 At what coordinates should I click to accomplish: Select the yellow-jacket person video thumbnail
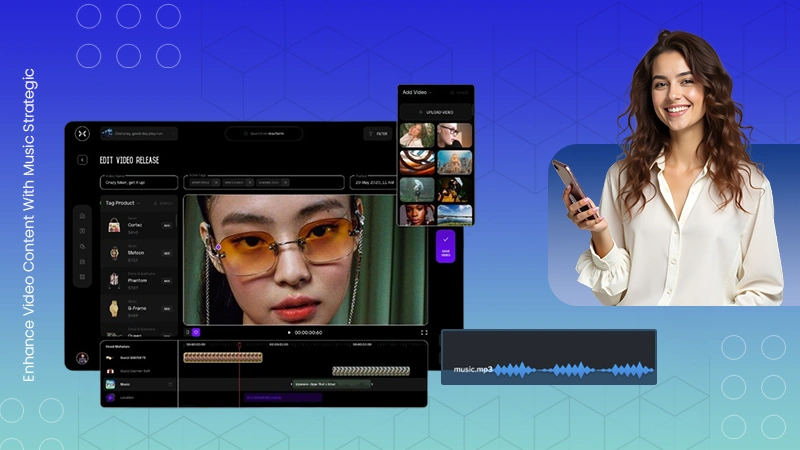[455, 190]
